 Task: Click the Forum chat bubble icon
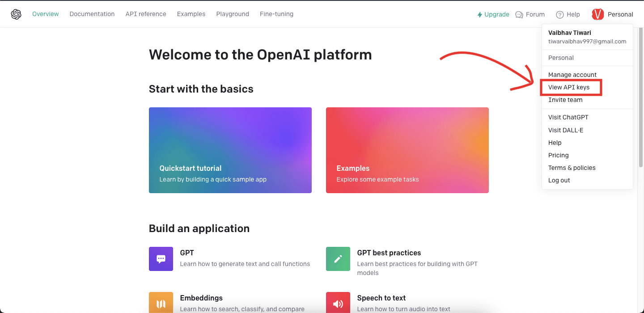tap(519, 14)
